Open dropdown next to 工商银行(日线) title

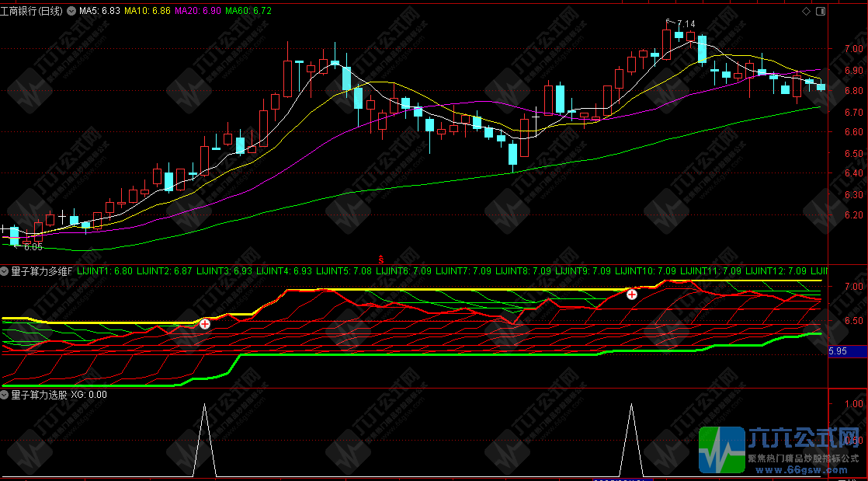[x=72, y=12]
